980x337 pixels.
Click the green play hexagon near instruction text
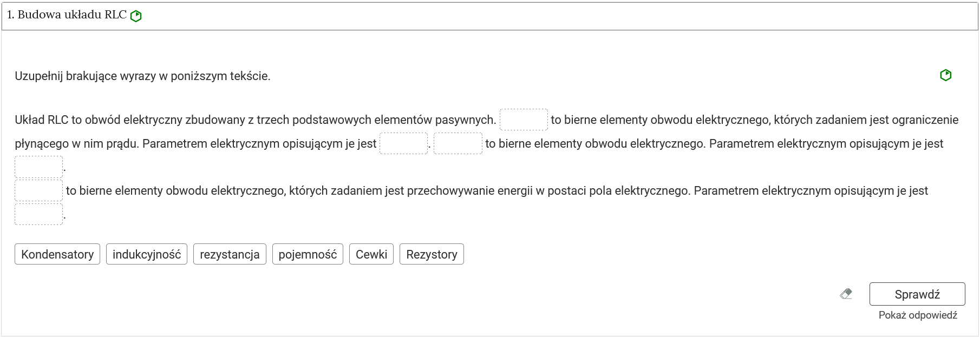pyautogui.click(x=946, y=76)
